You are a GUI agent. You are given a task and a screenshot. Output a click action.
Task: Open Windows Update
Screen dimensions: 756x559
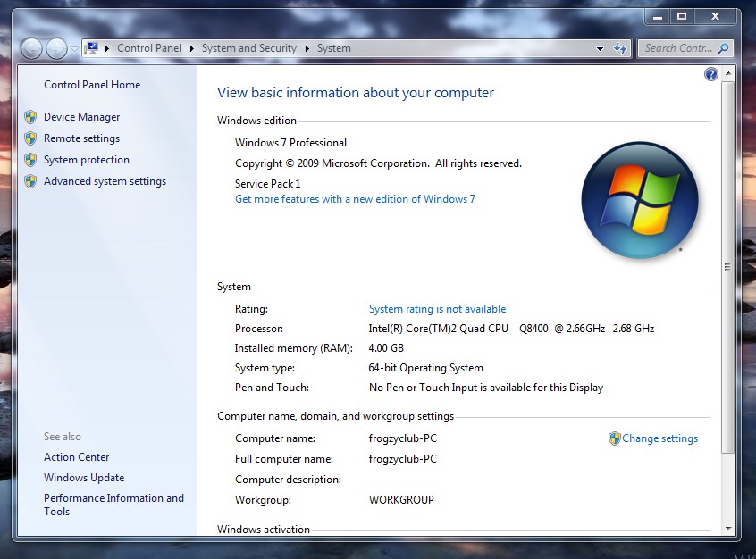click(x=84, y=478)
